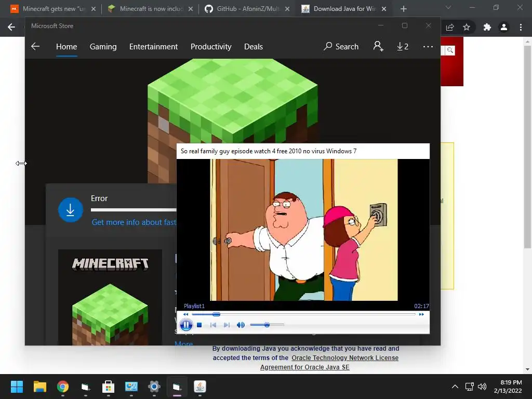Image resolution: width=532 pixels, height=399 pixels.
Task: Click the More link in the Store description
Action: tap(183, 343)
